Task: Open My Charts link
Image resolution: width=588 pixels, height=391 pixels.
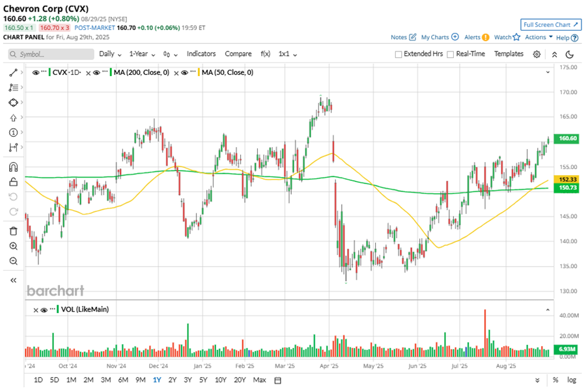Action: (x=440, y=37)
